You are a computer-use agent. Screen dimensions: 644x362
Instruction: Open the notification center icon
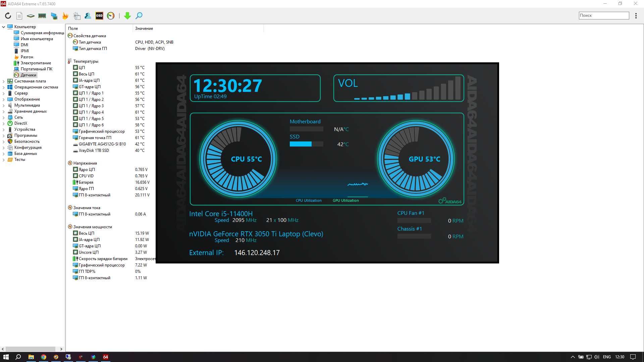633,357
